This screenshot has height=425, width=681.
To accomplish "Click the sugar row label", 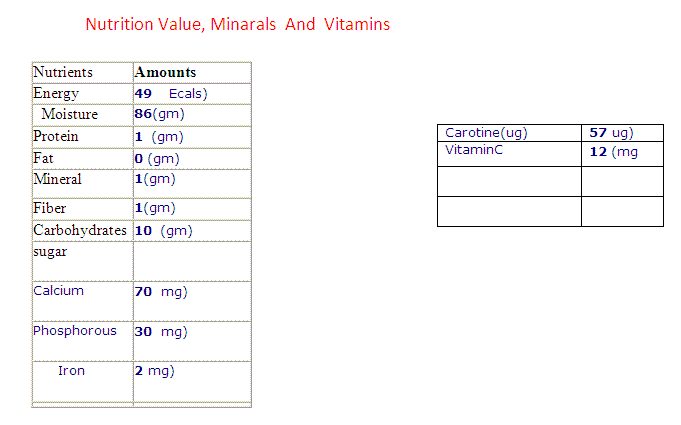I will pos(50,252).
